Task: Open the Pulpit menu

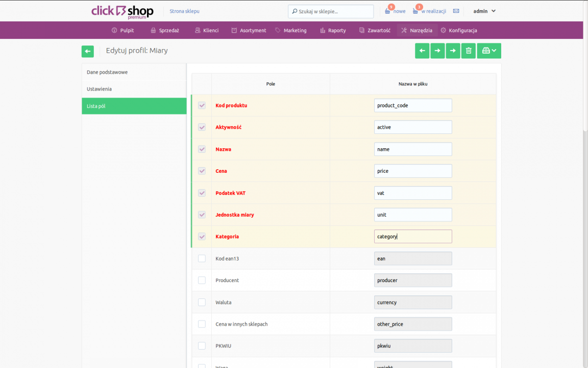Action: (122, 31)
